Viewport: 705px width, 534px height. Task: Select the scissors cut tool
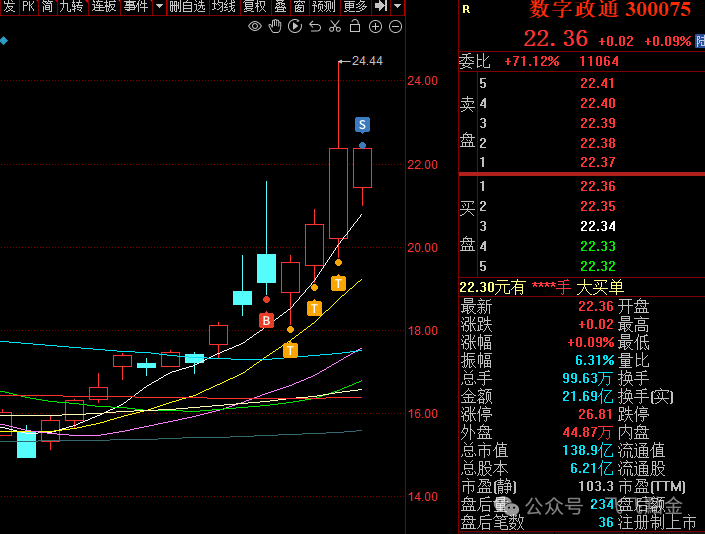point(335,27)
